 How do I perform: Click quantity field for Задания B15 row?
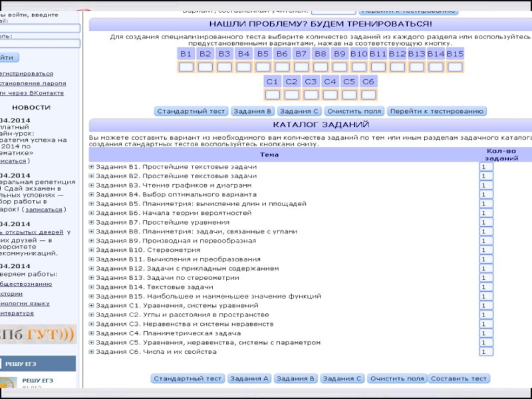click(486, 296)
